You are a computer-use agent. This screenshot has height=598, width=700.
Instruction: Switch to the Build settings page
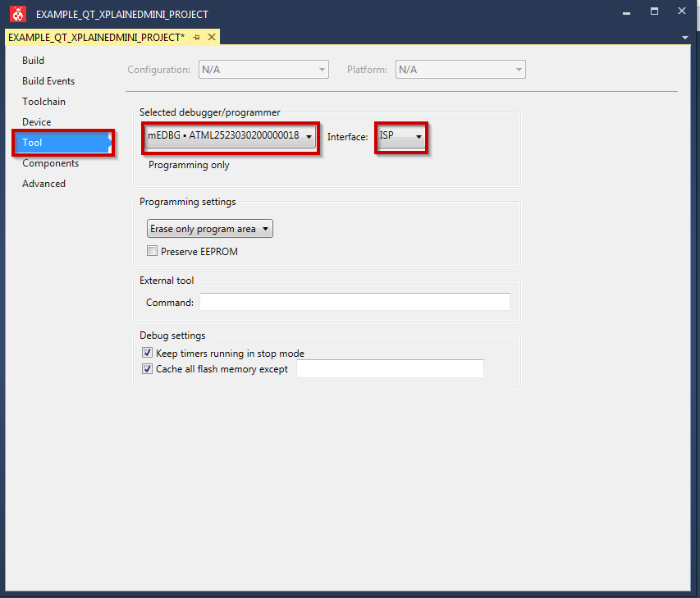(x=34, y=61)
